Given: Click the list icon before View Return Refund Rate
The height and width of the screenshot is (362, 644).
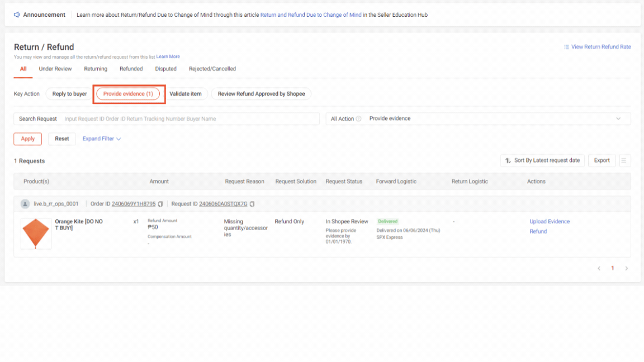Looking at the screenshot, I should [x=567, y=46].
